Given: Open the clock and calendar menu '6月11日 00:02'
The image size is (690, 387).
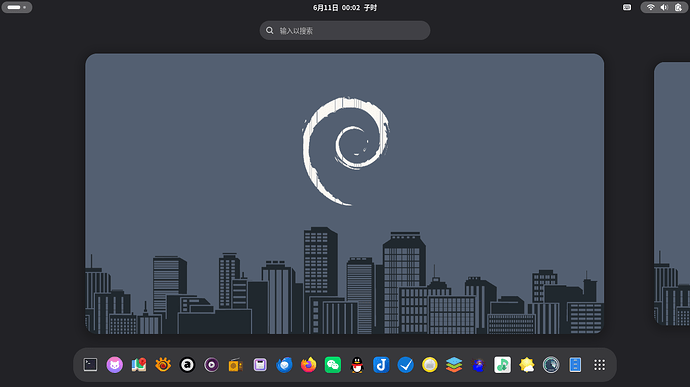Looking at the screenshot, I should click(345, 7).
